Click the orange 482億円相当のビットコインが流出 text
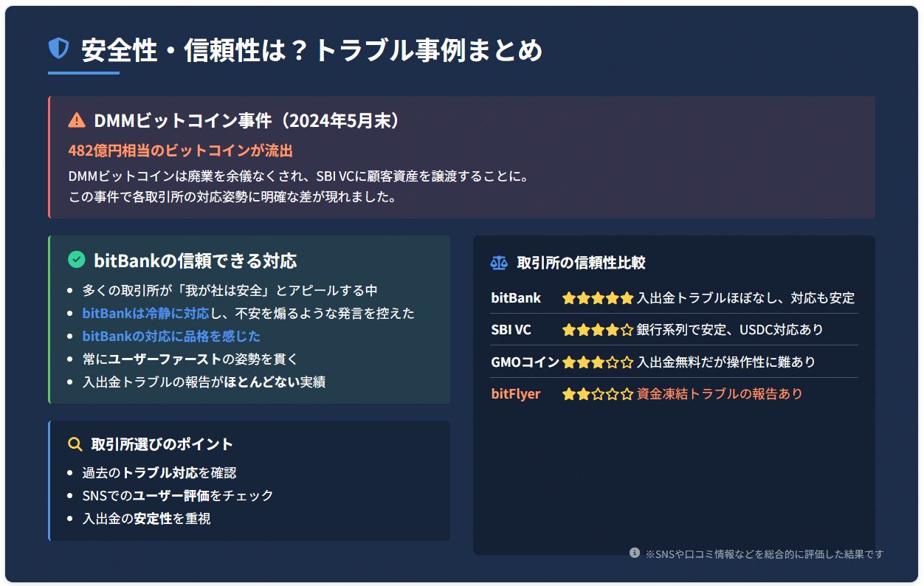 tap(181, 151)
